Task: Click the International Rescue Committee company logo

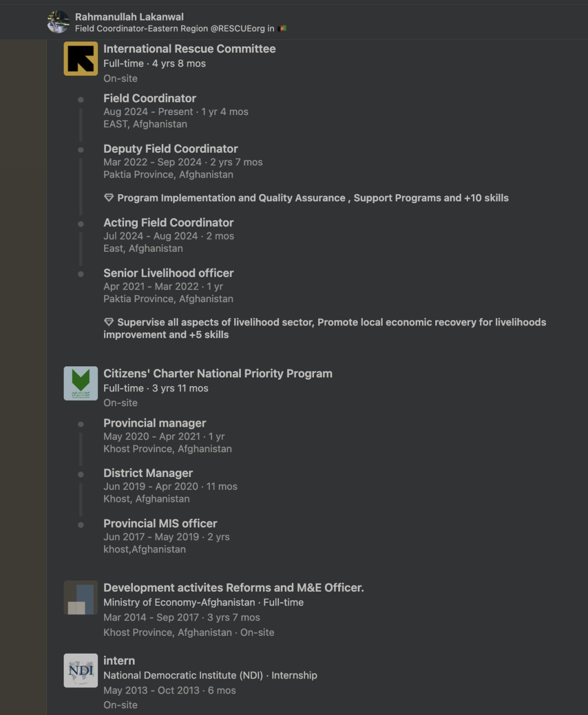Action: pyautogui.click(x=80, y=58)
